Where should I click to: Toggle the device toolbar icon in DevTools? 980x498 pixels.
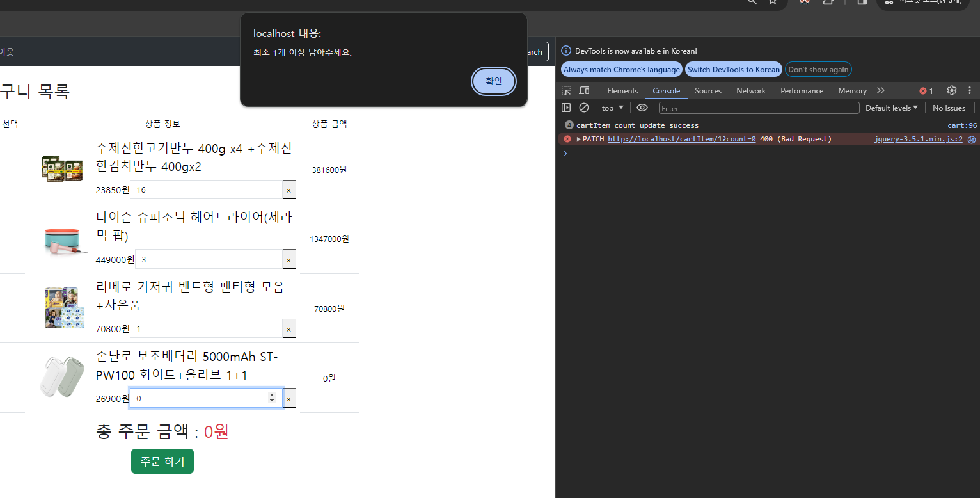pos(584,90)
